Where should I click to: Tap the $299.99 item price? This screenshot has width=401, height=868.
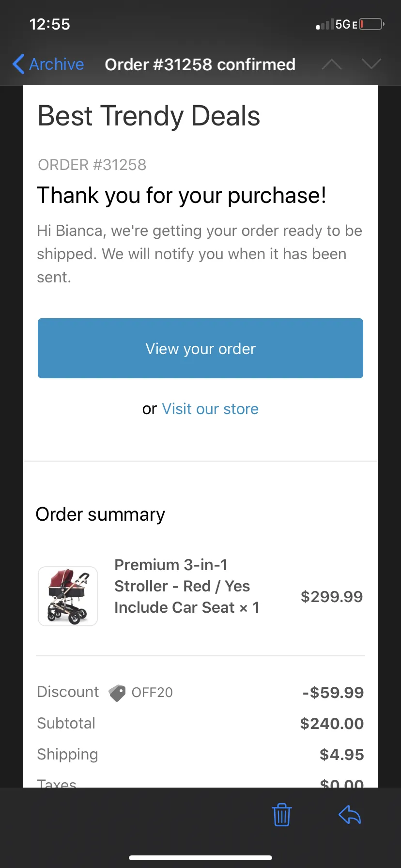coord(332,596)
